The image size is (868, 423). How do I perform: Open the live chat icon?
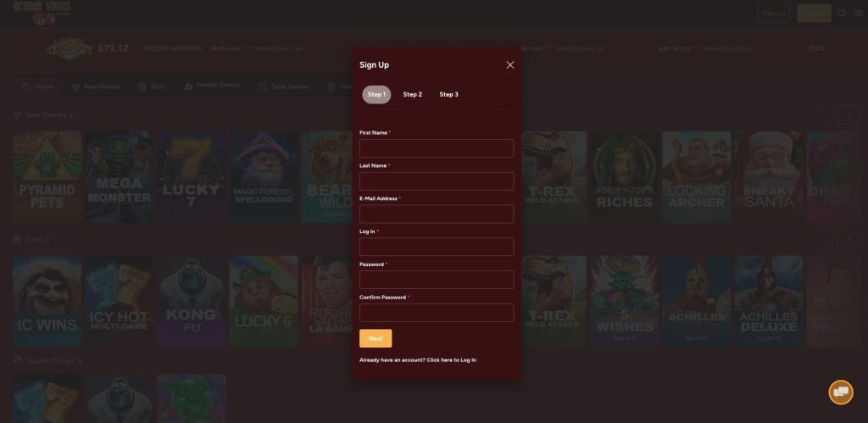tap(840, 392)
